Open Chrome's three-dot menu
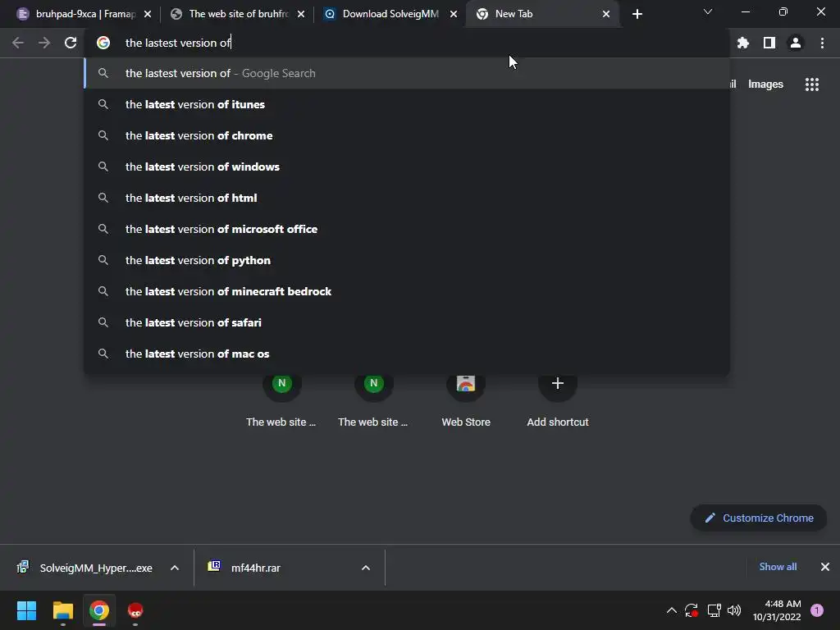The width and height of the screenshot is (840, 630). tap(822, 43)
